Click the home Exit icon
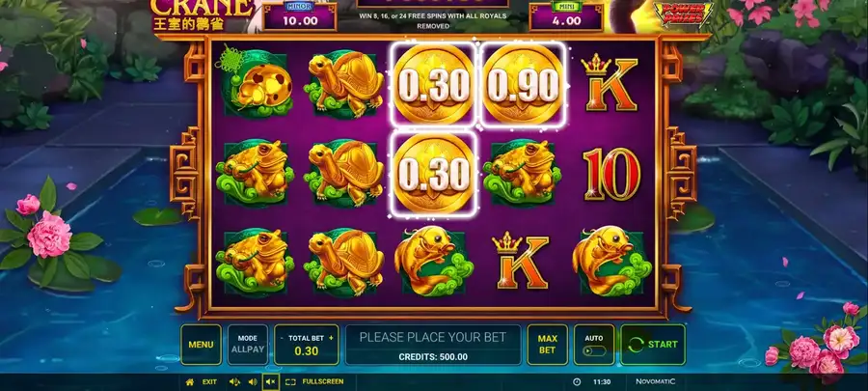The height and width of the screenshot is (391, 868). click(x=190, y=382)
